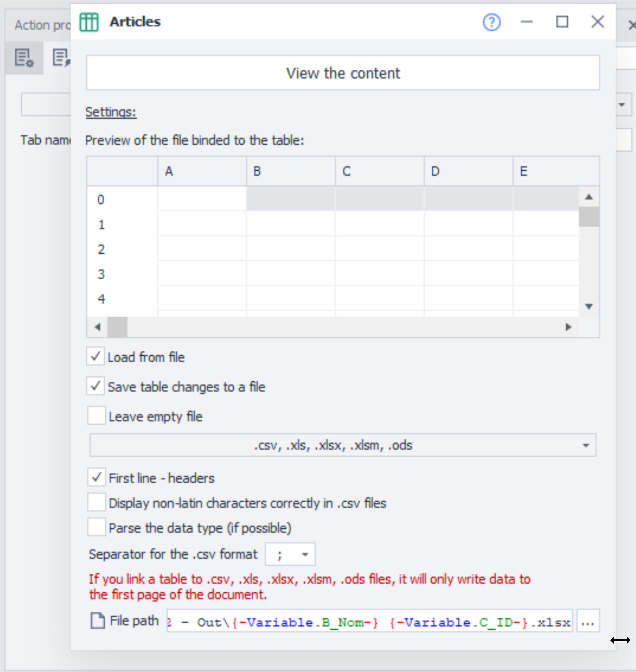Click the table preview scroll right arrow

pyautogui.click(x=568, y=327)
